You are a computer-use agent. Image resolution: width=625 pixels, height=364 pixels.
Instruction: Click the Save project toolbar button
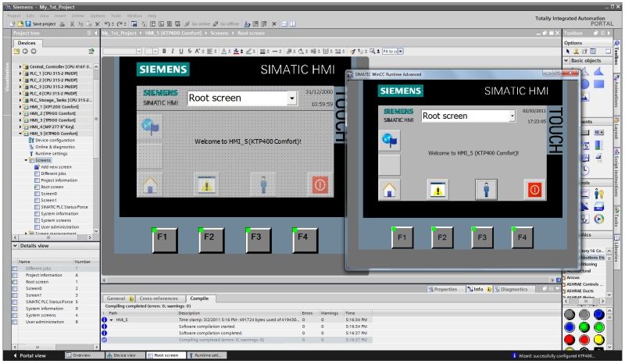click(41, 24)
